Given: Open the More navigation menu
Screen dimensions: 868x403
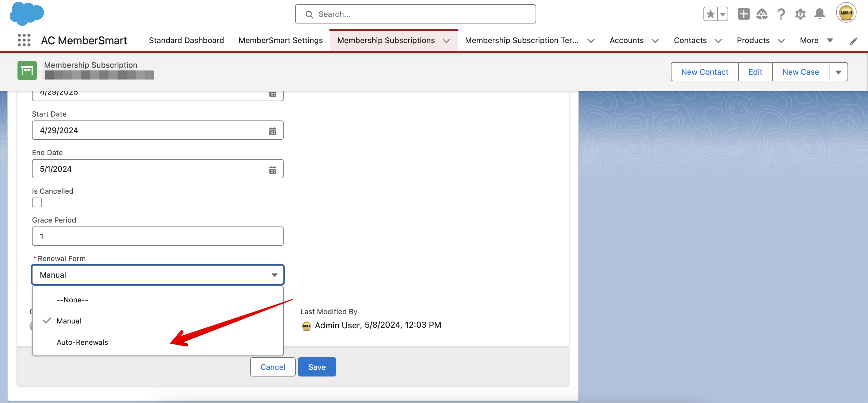Looking at the screenshot, I should tap(816, 40).
